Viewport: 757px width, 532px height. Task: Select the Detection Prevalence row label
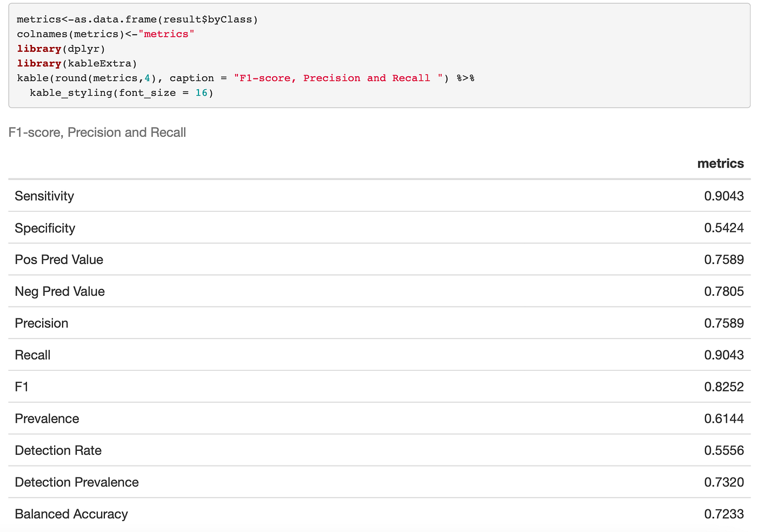tap(77, 482)
